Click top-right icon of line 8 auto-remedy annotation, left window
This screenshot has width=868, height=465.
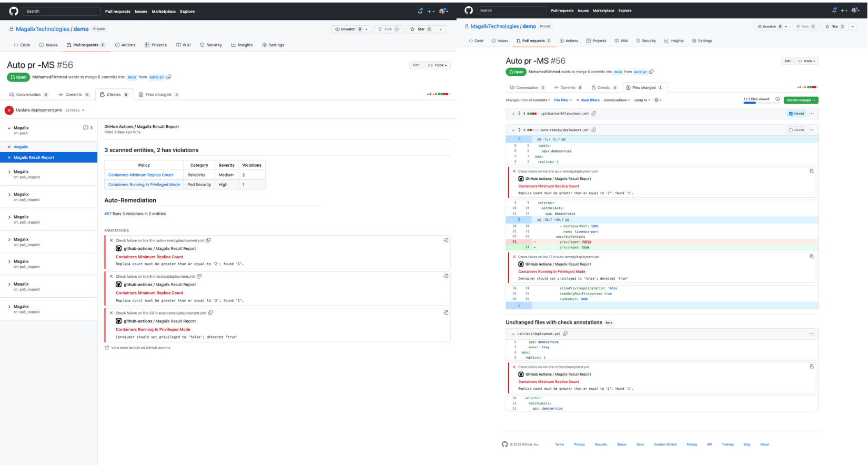pyautogui.click(x=446, y=240)
